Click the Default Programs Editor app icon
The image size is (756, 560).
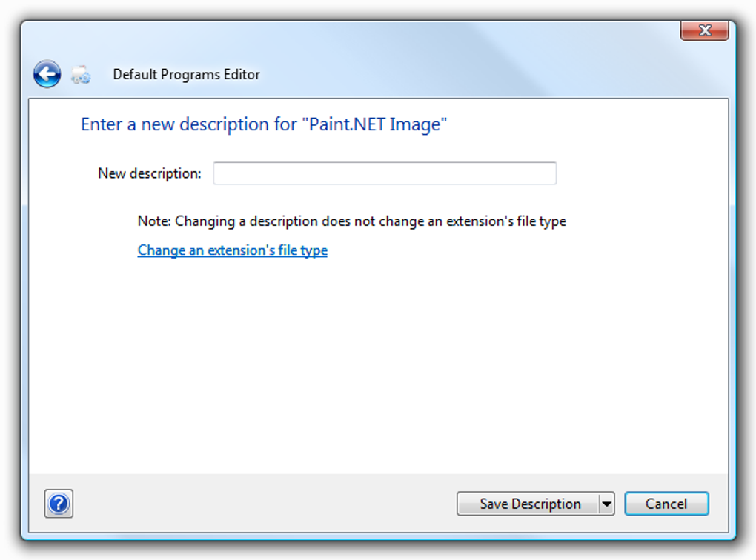click(x=81, y=74)
